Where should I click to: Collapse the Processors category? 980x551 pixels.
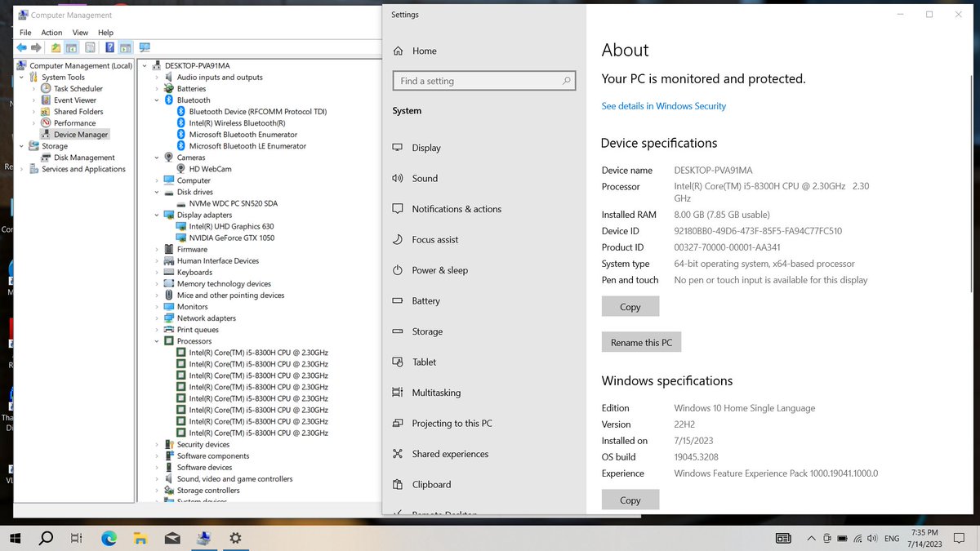pyautogui.click(x=156, y=341)
